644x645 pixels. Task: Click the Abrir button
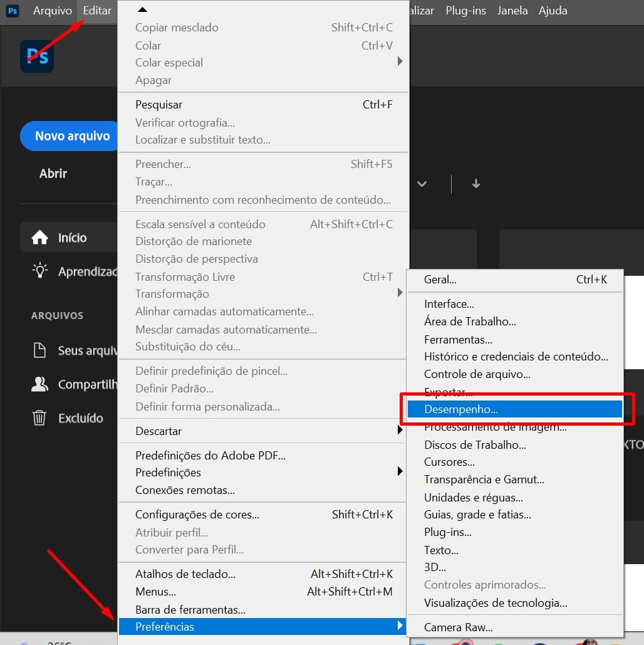click(53, 174)
